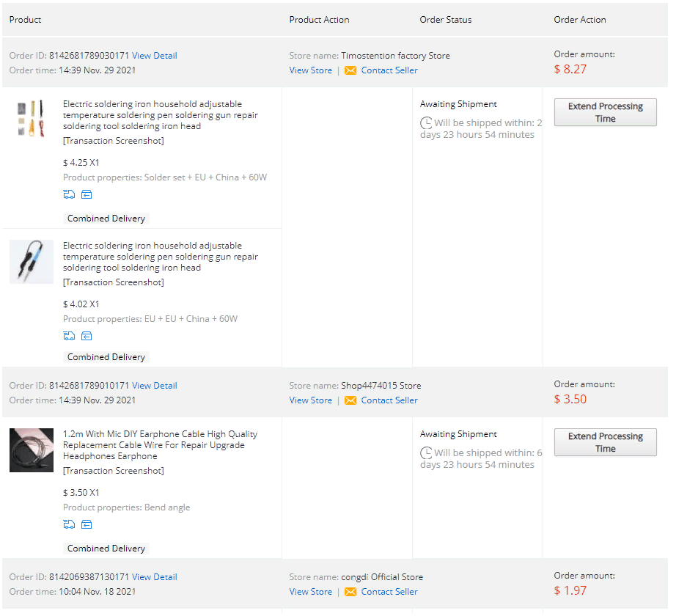Open the solder set product thumbnail
This screenshot has width=676, height=616.
tap(32, 118)
